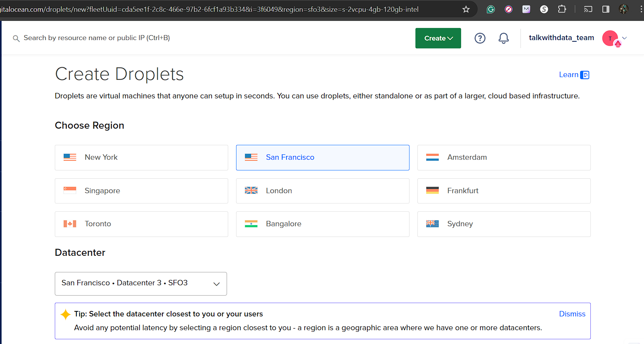Select San Francisco region
644x344 pixels.
click(322, 157)
